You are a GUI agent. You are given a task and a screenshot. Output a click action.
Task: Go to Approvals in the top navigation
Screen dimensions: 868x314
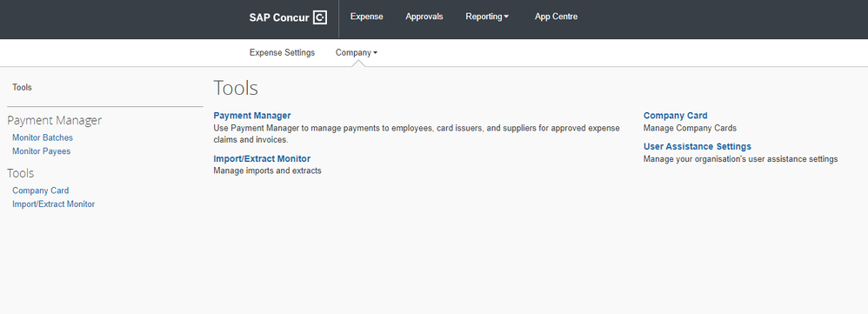(x=424, y=17)
